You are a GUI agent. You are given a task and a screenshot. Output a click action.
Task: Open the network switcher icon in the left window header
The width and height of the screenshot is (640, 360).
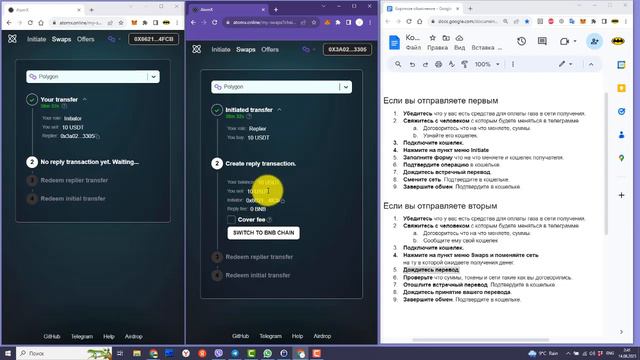click(x=113, y=39)
